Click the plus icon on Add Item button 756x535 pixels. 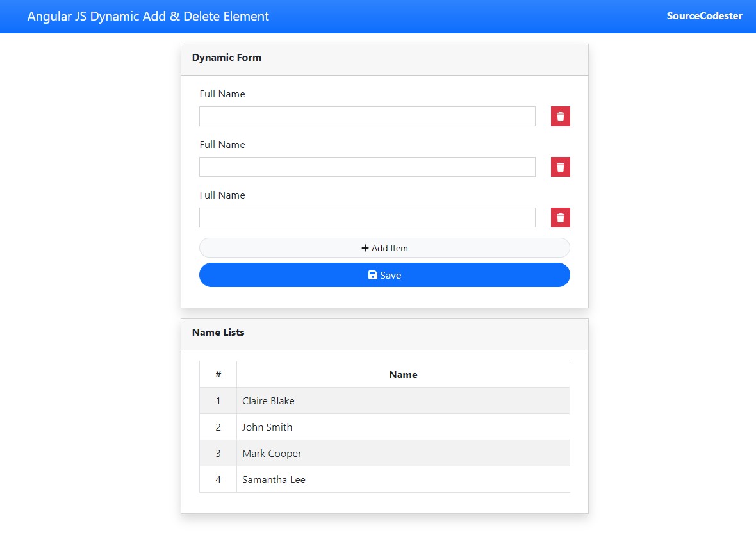[364, 247]
